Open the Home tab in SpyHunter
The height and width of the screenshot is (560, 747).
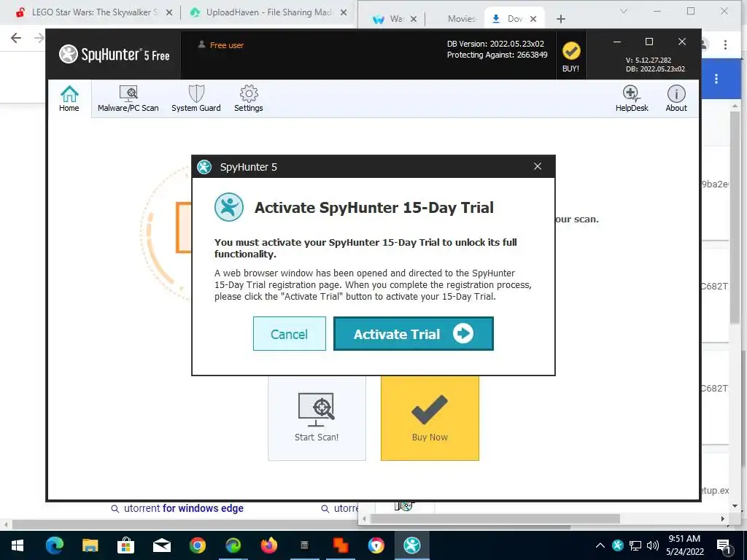pyautogui.click(x=69, y=98)
